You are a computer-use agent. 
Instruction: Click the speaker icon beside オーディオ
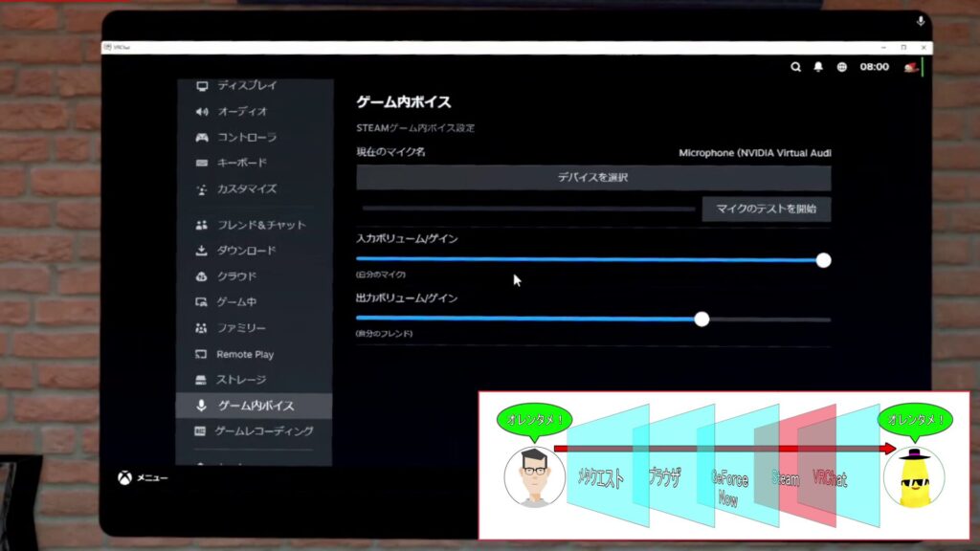point(202,112)
